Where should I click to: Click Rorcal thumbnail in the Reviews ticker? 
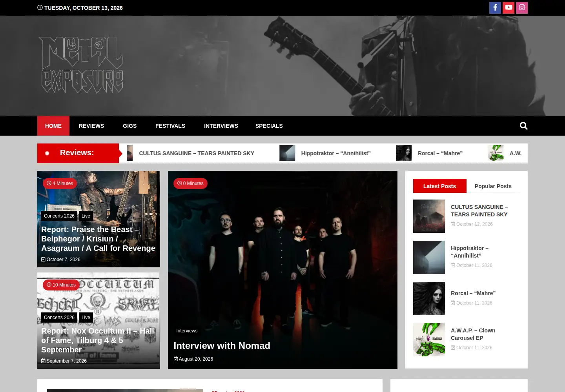(x=404, y=153)
